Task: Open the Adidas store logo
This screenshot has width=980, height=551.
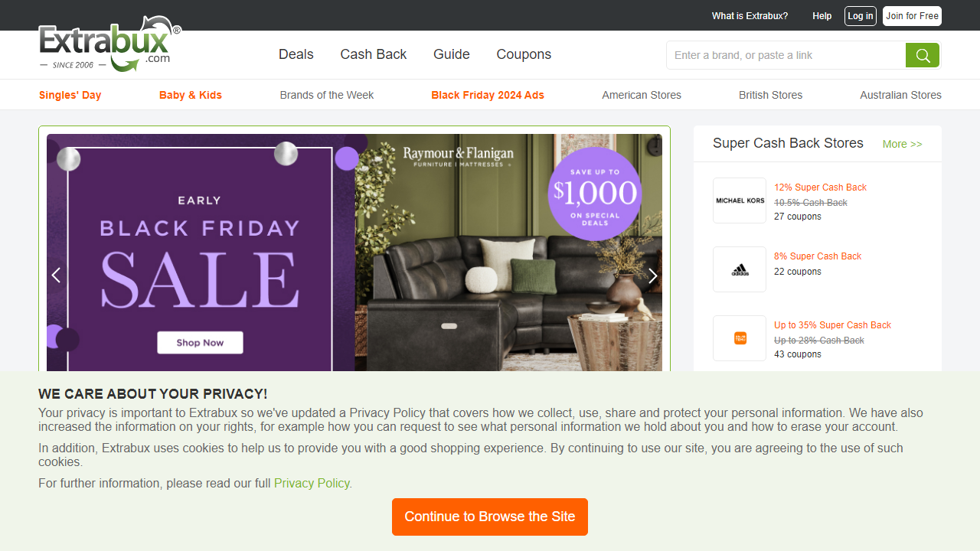Action: point(740,269)
